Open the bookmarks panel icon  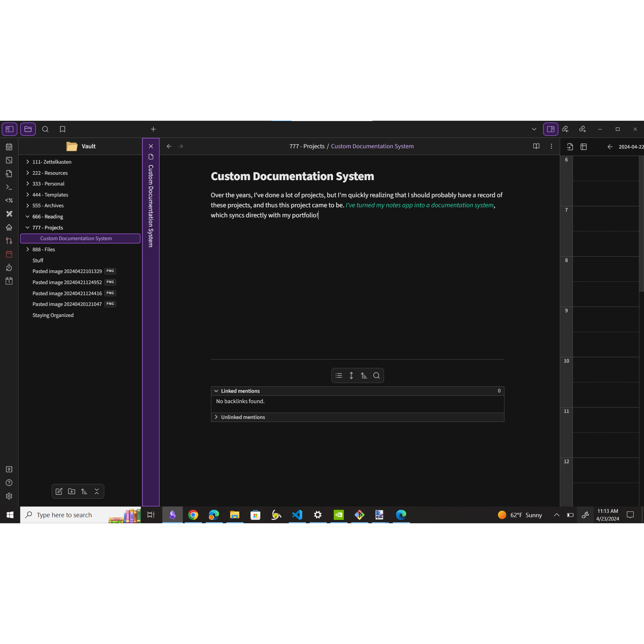coord(62,129)
